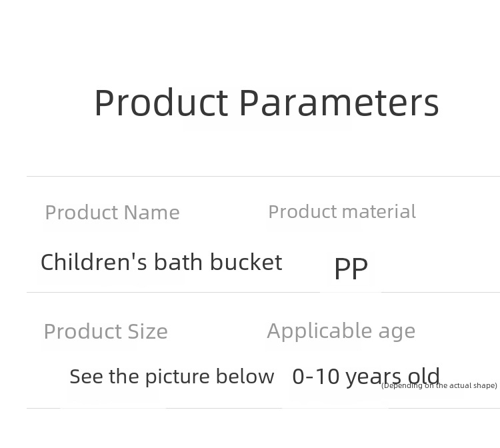This screenshot has width=500, height=448.
Task: Select the "Product Size" label
Action: 105,331
